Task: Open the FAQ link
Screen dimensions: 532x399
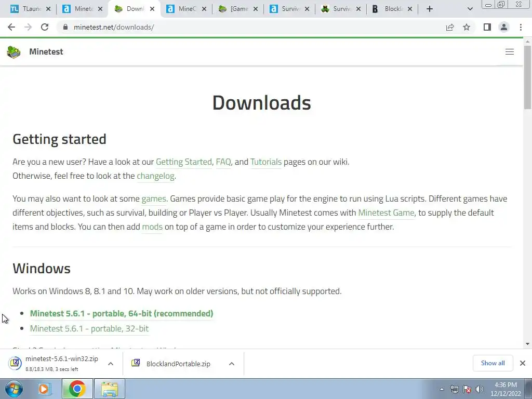Action: click(223, 162)
